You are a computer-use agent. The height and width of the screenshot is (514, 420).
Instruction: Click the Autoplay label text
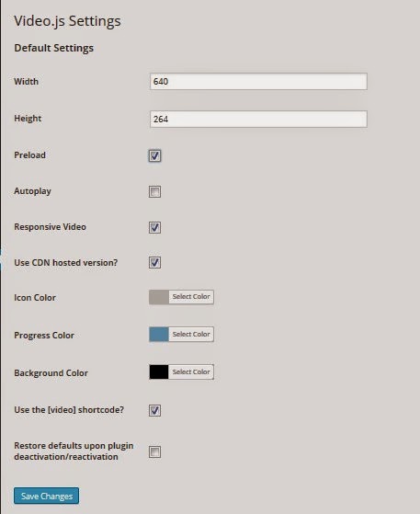coord(32,191)
